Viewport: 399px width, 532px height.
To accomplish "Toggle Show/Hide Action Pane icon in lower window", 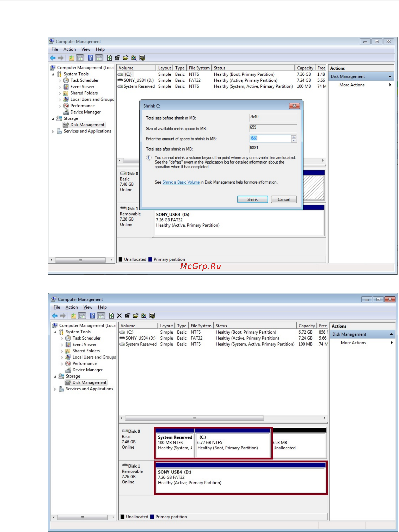I will (101, 316).
